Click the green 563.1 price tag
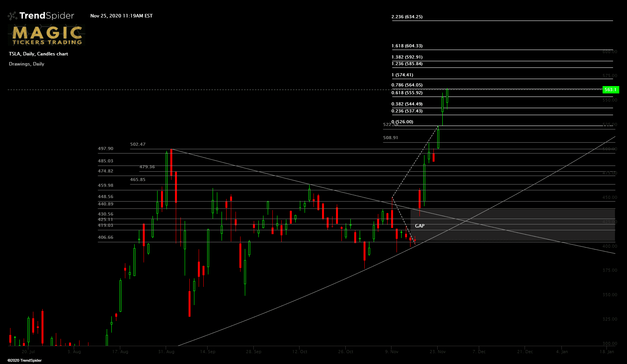This screenshot has width=627, height=364. click(611, 90)
